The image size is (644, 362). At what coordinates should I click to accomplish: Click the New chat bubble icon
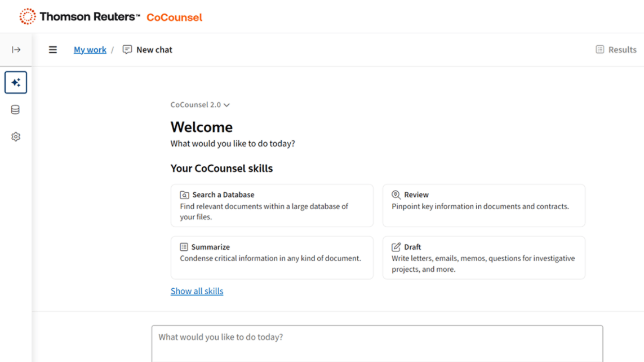point(127,50)
